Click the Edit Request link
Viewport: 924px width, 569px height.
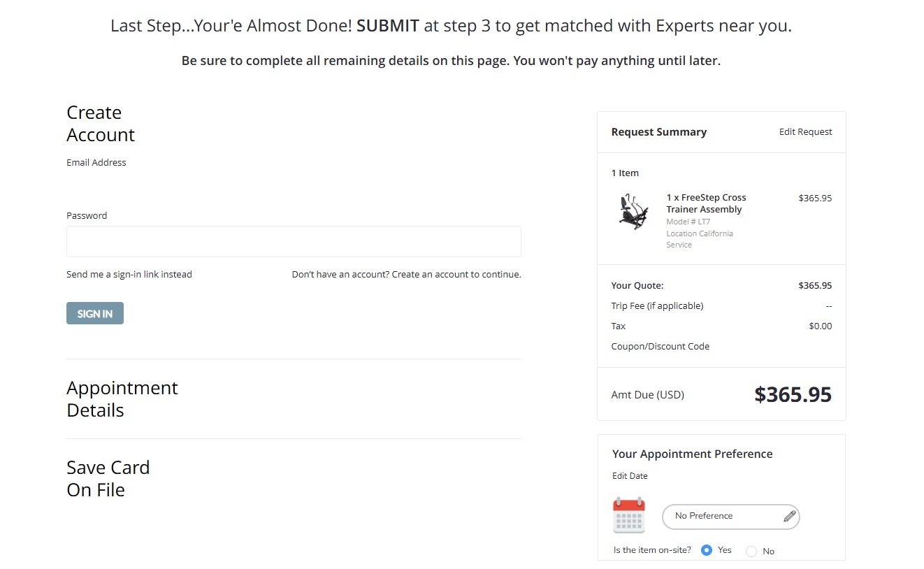coord(805,132)
